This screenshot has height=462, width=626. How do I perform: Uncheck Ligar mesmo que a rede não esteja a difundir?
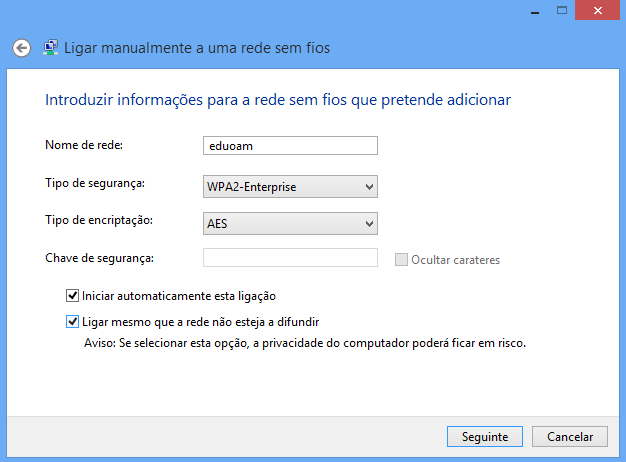point(72,322)
